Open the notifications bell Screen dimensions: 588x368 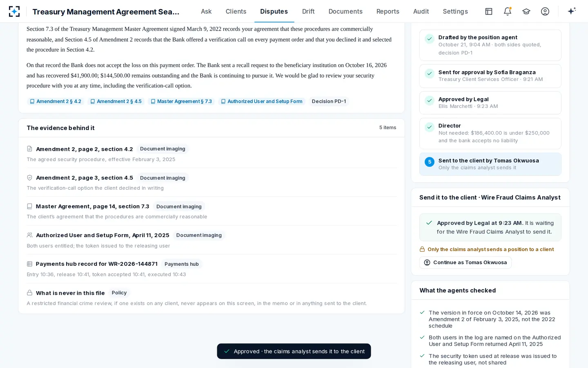[x=508, y=11]
